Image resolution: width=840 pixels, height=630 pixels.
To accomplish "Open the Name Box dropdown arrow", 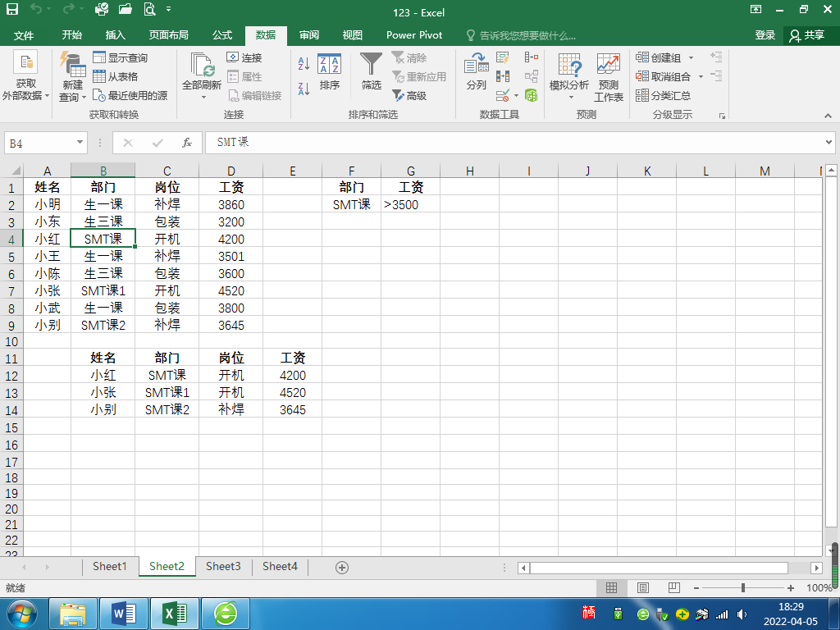I will coord(80,143).
